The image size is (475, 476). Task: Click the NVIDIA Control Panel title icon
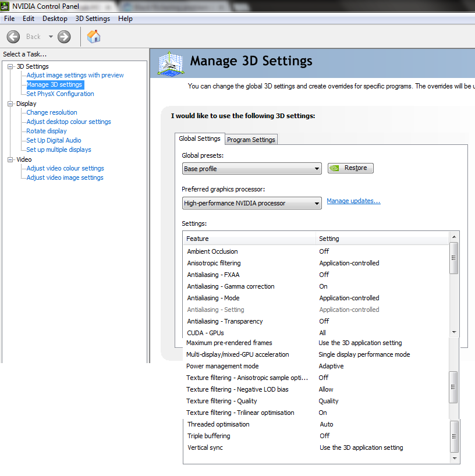pyautogui.click(x=6, y=6)
